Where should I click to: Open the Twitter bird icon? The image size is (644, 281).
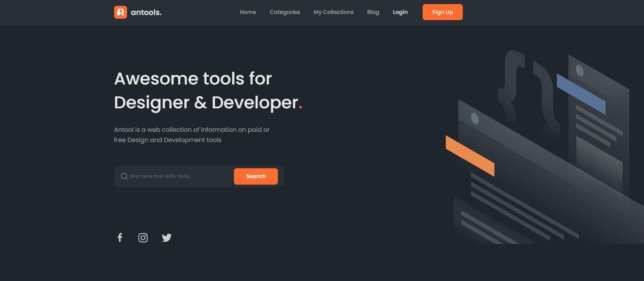167,237
